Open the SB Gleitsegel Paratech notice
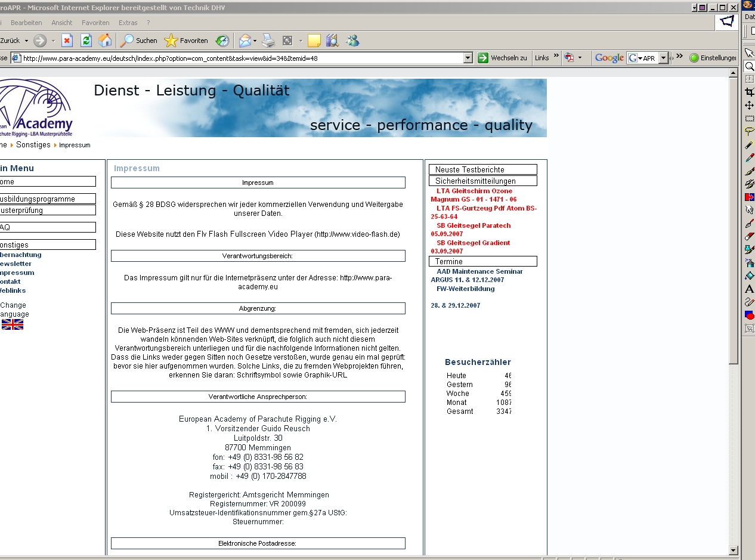Viewport: 755px width, 560px height. coord(471,230)
